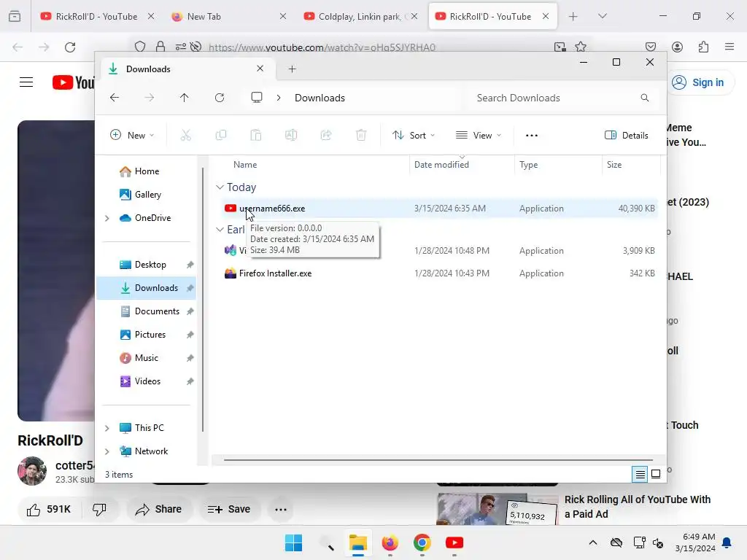
Task: Sort by Date modified column header
Action: pyautogui.click(x=441, y=165)
